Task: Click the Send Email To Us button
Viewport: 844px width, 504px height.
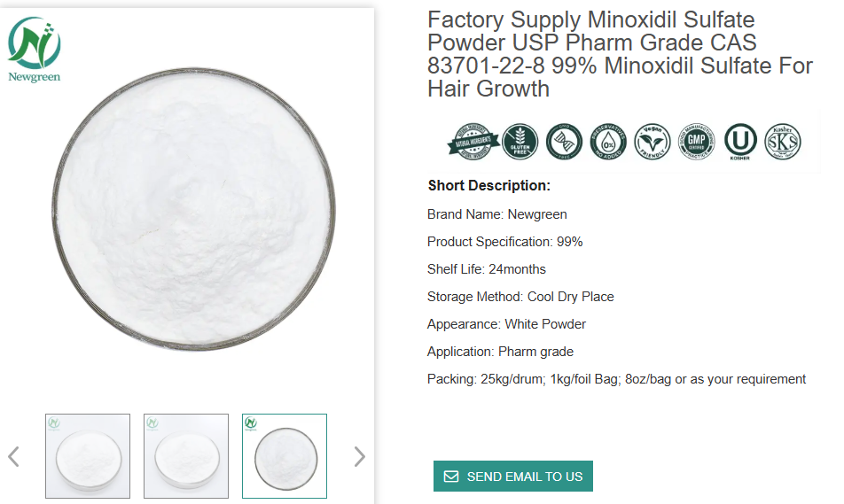Action: click(513, 477)
